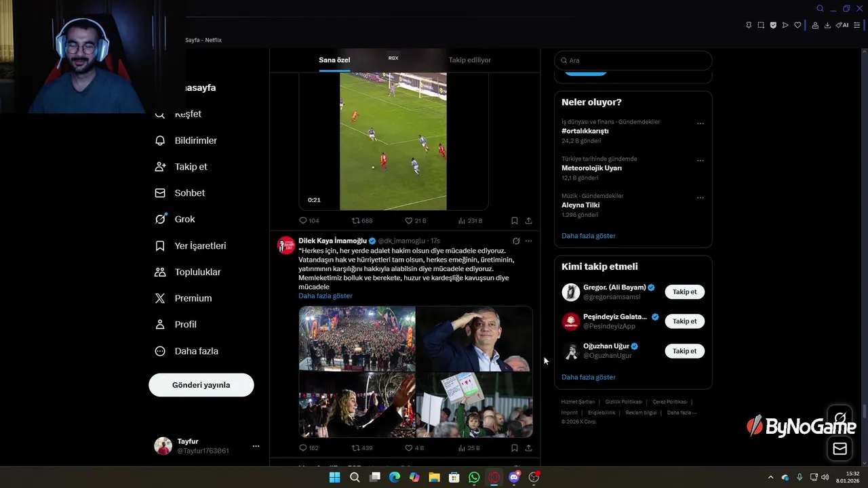Reply to the football video post
Image resolution: width=868 pixels, height=488 pixels.
pos(309,220)
